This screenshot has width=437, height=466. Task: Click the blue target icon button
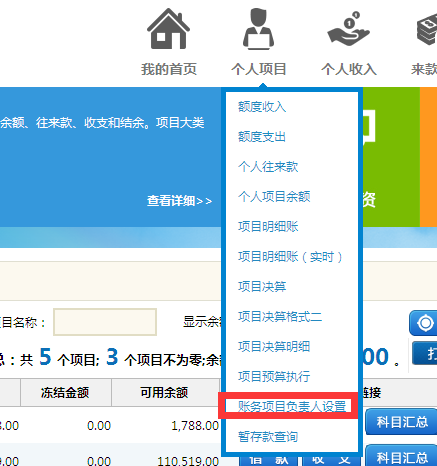(x=423, y=323)
